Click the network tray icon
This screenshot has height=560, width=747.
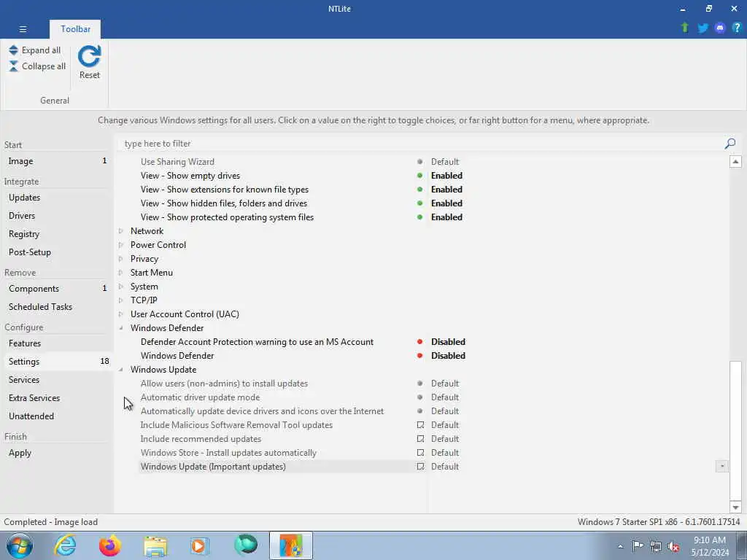[x=656, y=546]
